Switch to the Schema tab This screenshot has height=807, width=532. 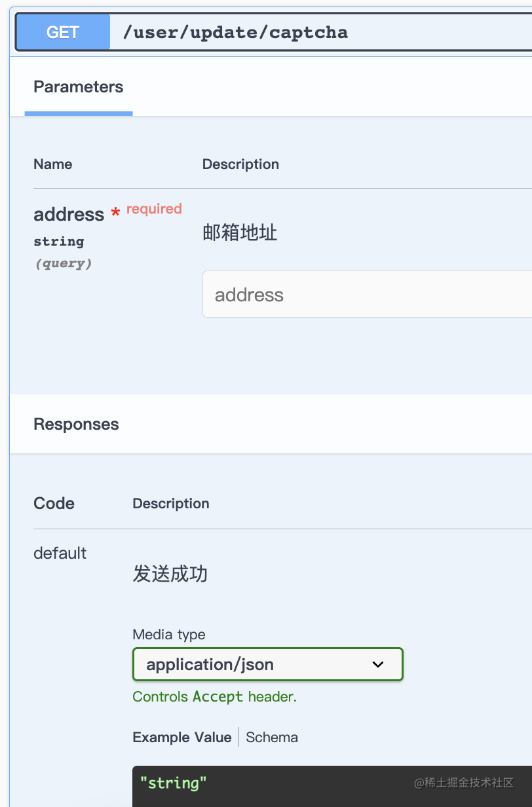272,737
